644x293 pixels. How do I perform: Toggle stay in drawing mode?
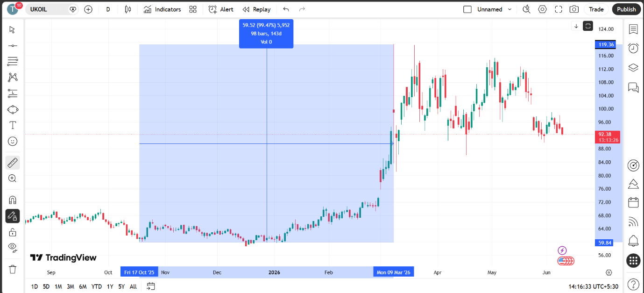point(13,216)
